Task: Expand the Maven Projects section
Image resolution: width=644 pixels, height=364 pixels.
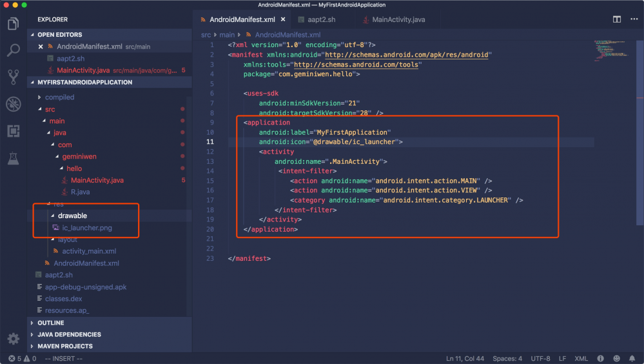Action: tap(64, 346)
